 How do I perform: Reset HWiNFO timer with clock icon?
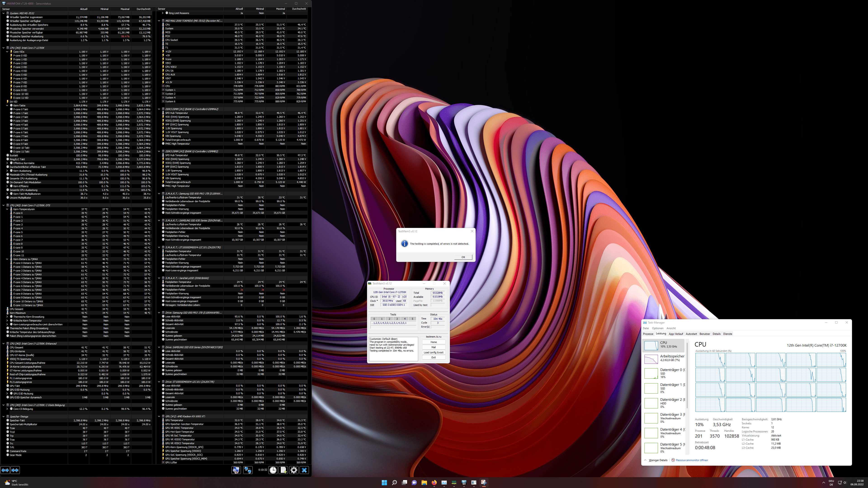click(x=273, y=470)
